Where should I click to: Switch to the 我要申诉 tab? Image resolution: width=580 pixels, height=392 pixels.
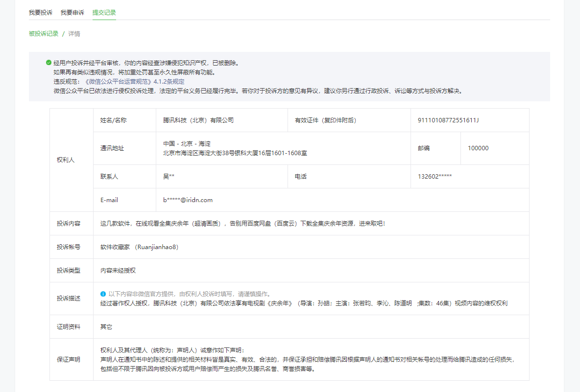coord(72,13)
